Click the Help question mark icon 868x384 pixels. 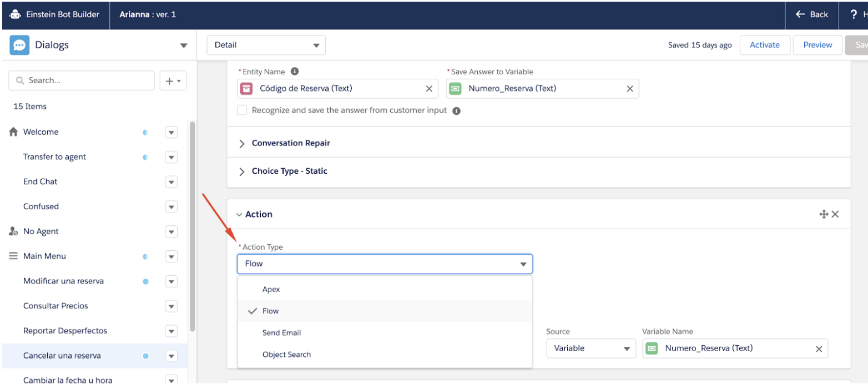tap(854, 14)
